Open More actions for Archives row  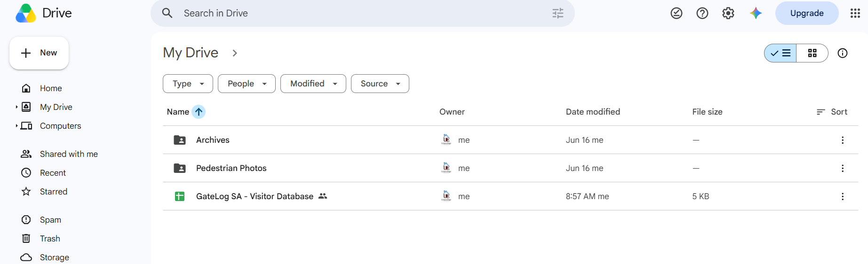(843, 140)
